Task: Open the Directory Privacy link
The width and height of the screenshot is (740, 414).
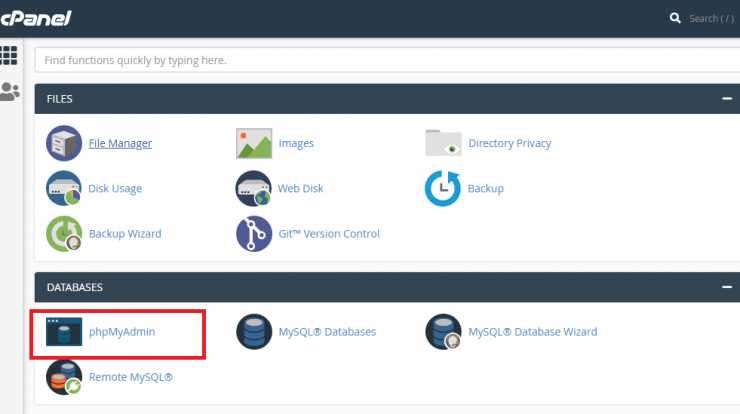Action: tap(510, 143)
